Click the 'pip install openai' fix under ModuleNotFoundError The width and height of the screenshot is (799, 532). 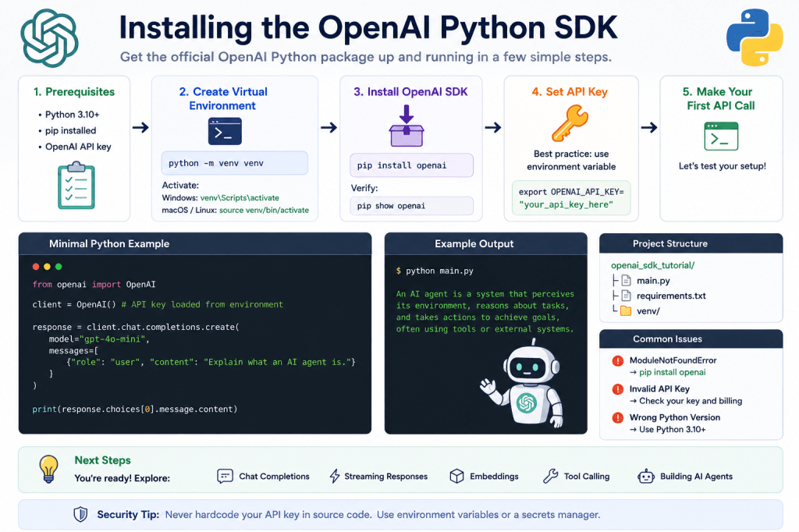[x=672, y=373]
